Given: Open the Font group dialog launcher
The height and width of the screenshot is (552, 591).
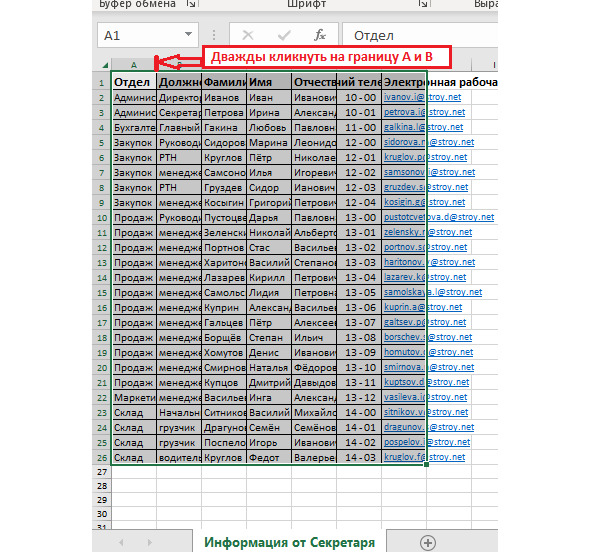Looking at the screenshot, I should [423, 4].
